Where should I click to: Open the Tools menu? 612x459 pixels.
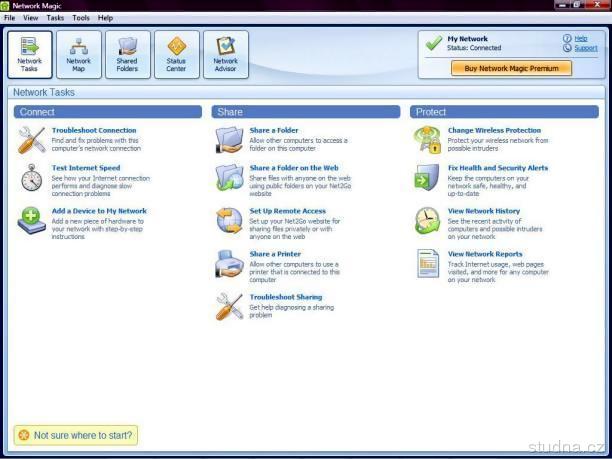[81, 18]
